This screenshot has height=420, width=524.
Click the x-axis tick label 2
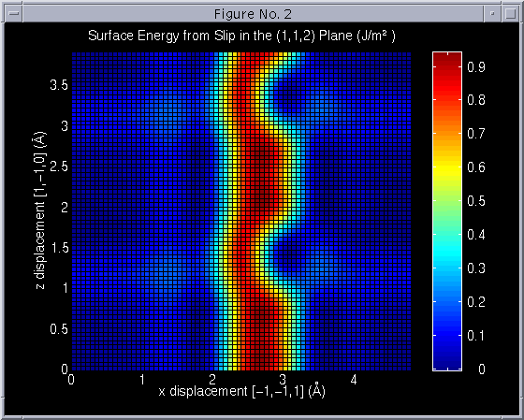click(212, 380)
